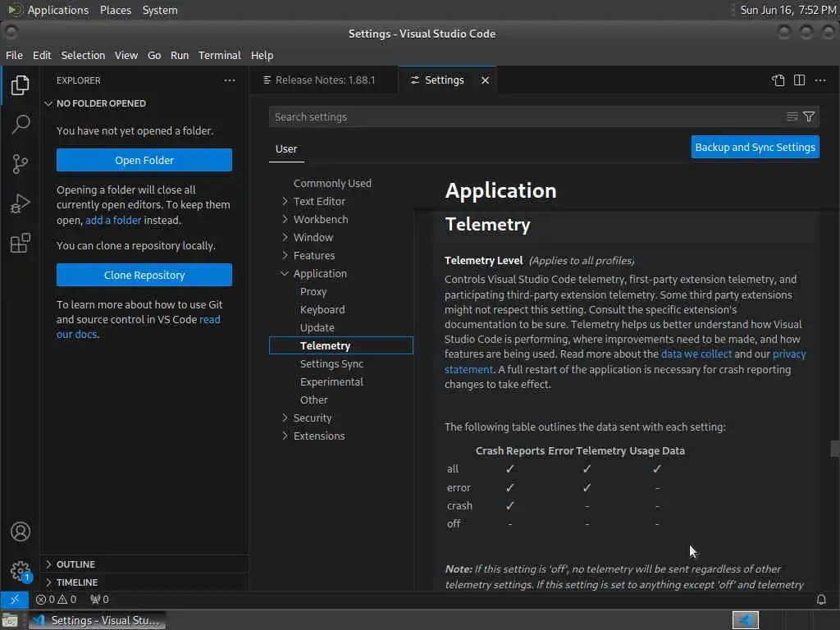
Task: Click the settings editor scrollbar thumb
Action: click(834, 449)
